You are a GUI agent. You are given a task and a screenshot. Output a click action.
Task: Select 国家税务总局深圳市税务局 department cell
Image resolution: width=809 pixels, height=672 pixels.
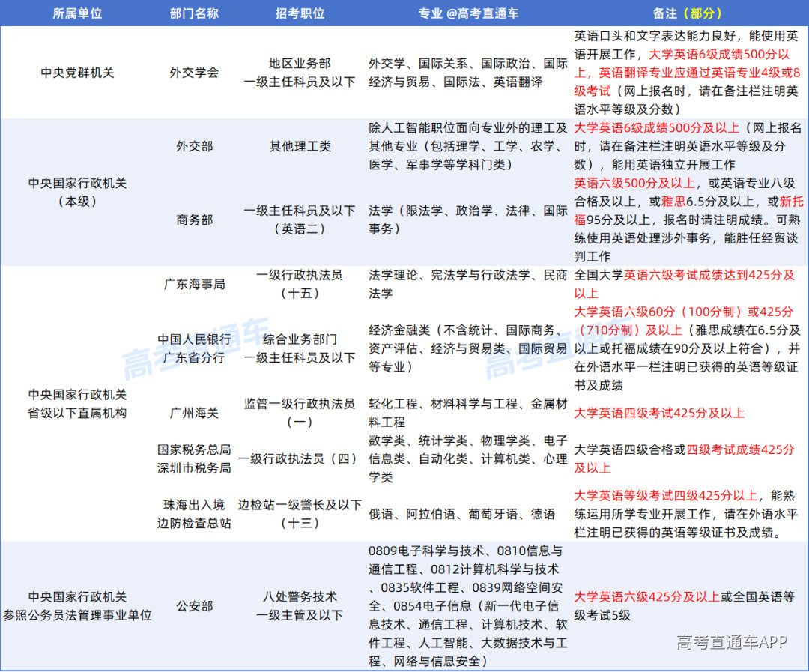click(194, 458)
